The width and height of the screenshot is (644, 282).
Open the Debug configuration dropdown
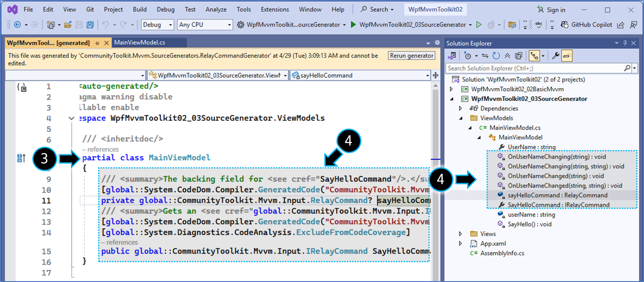click(157, 25)
